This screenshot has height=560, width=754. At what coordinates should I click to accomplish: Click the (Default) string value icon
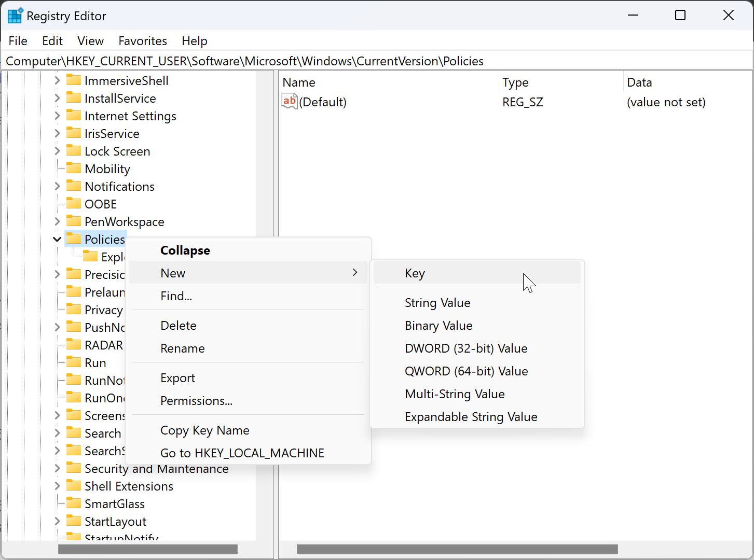click(290, 102)
